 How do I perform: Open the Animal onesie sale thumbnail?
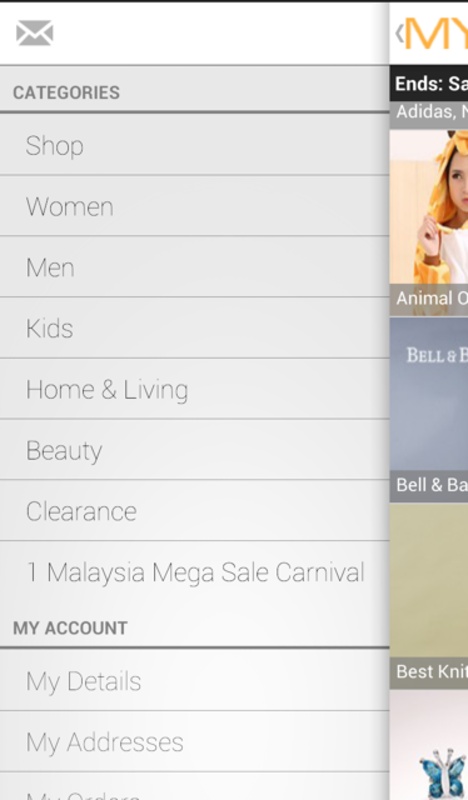coord(429,222)
